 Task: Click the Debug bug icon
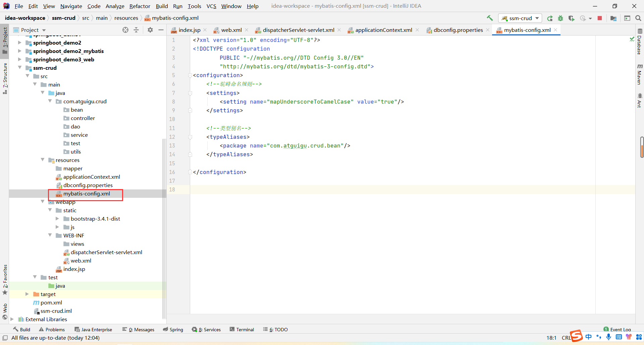pos(560,18)
